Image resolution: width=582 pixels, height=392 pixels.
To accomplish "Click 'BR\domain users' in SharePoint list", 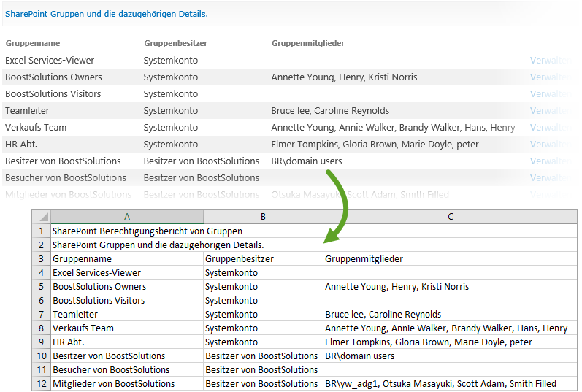I will (x=307, y=161).
